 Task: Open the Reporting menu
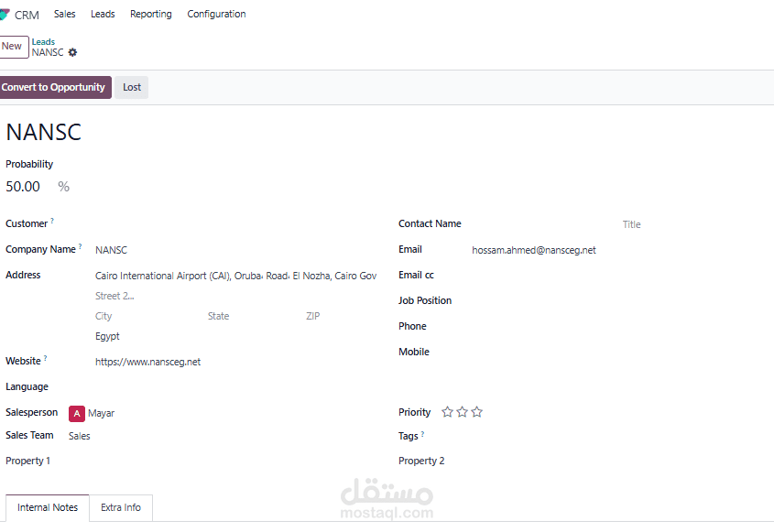151,14
